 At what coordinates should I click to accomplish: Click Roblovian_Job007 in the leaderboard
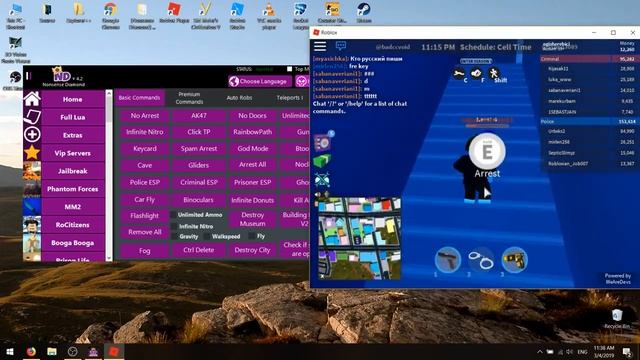[x=568, y=163]
